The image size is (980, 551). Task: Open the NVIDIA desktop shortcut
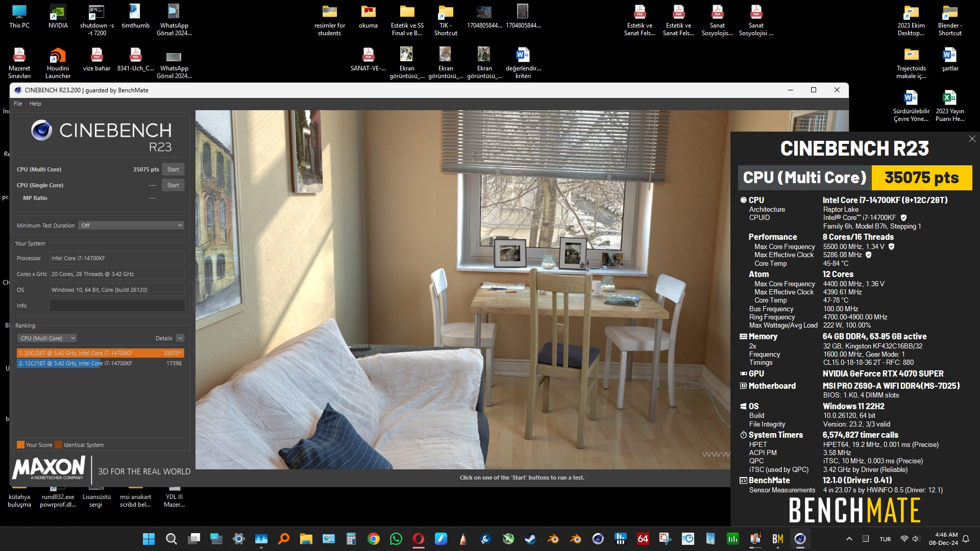pyautogui.click(x=58, y=16)
